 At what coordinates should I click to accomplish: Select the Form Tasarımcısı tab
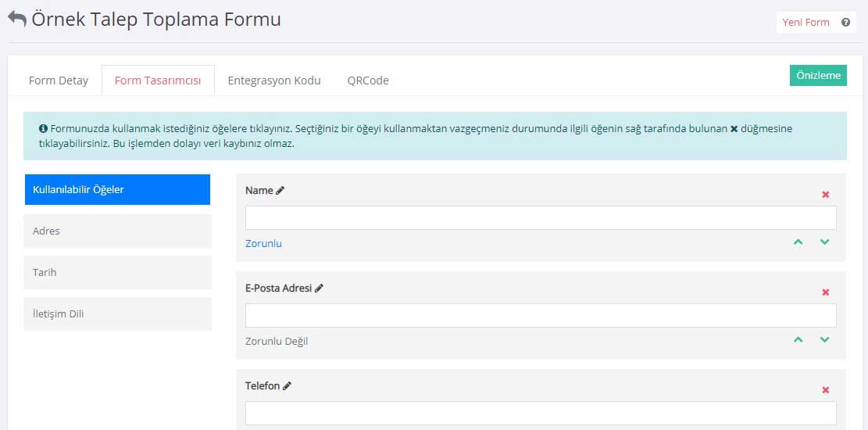coord(158,81)
